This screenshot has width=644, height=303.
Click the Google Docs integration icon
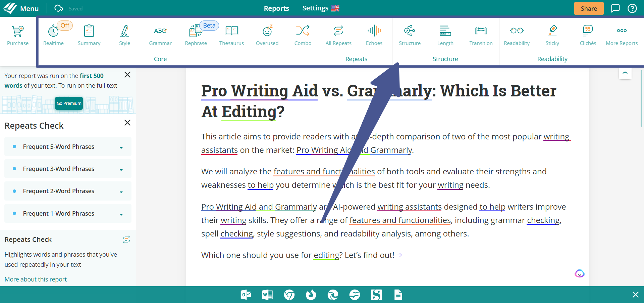[x=398, y=295]
